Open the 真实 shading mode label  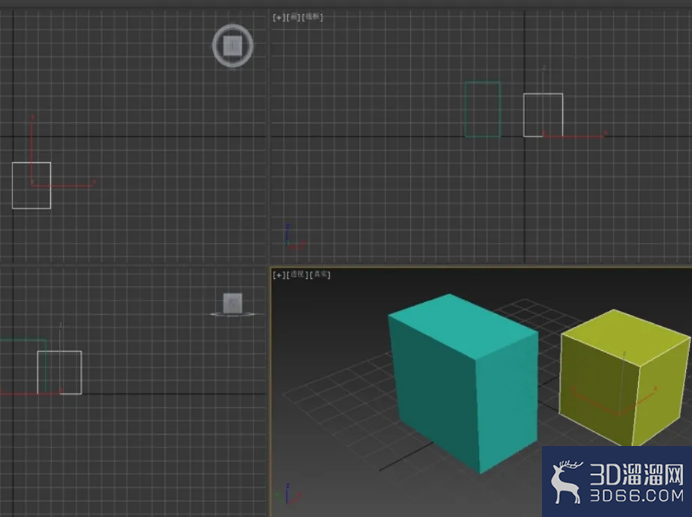[x=320, y=274]
